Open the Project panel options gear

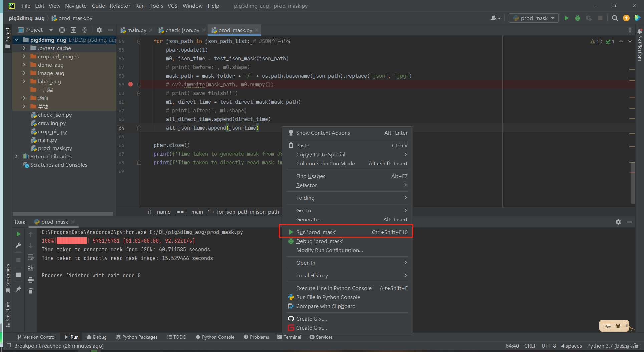pyautogui.click(x=99, y=30)
